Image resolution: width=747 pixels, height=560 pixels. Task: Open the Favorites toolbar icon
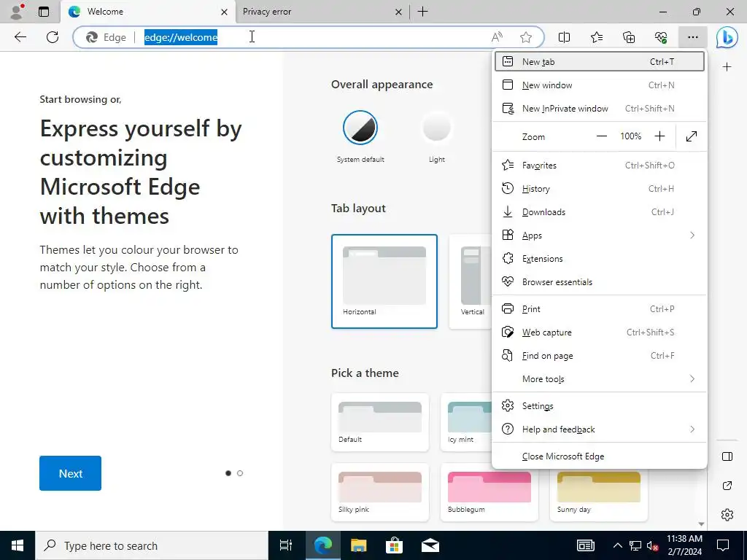[x=597, y=37]
